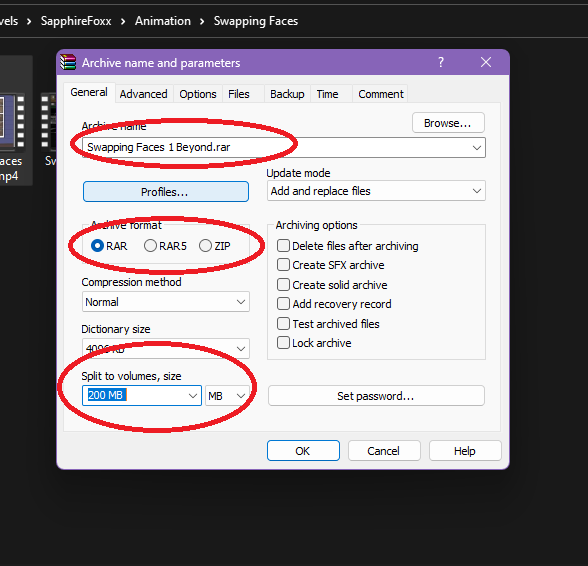The image size is (588, 566).
Task: Confirm with the OK button
Action: tap(303, 450)
